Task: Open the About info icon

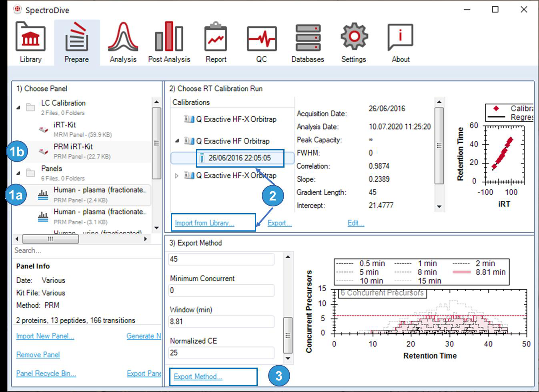Action: 400,37
